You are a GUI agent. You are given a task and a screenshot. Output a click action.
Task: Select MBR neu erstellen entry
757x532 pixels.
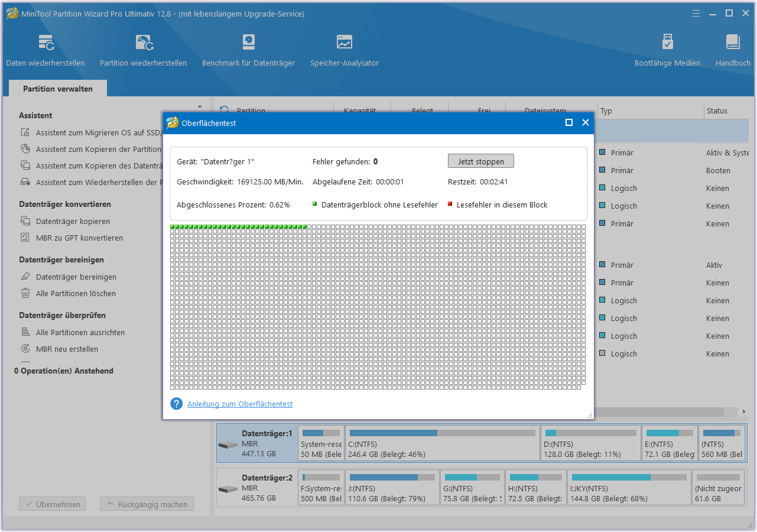(x=67, y=349)
